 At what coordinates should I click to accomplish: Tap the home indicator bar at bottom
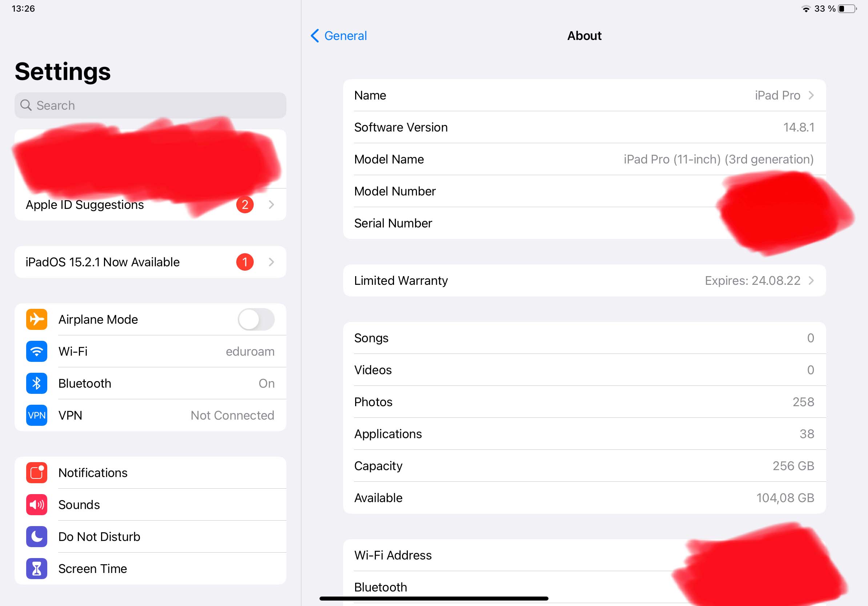tap(434, 598)
